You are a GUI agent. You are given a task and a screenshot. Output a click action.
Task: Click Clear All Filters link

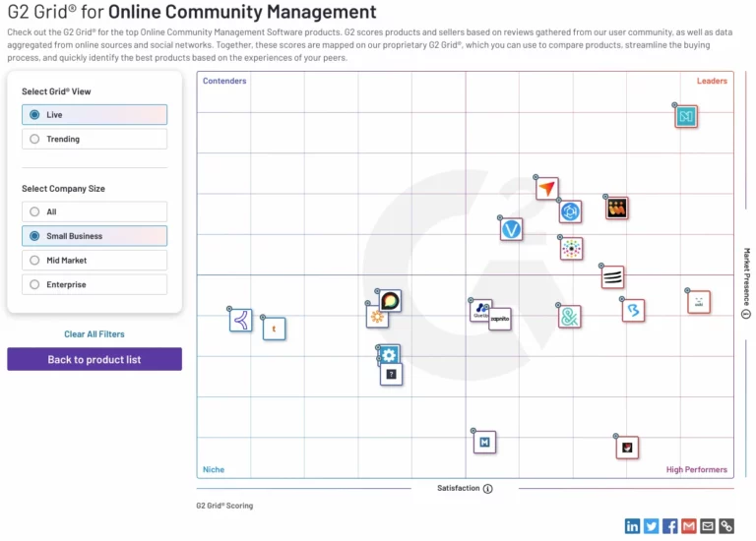tap(94, 333)
